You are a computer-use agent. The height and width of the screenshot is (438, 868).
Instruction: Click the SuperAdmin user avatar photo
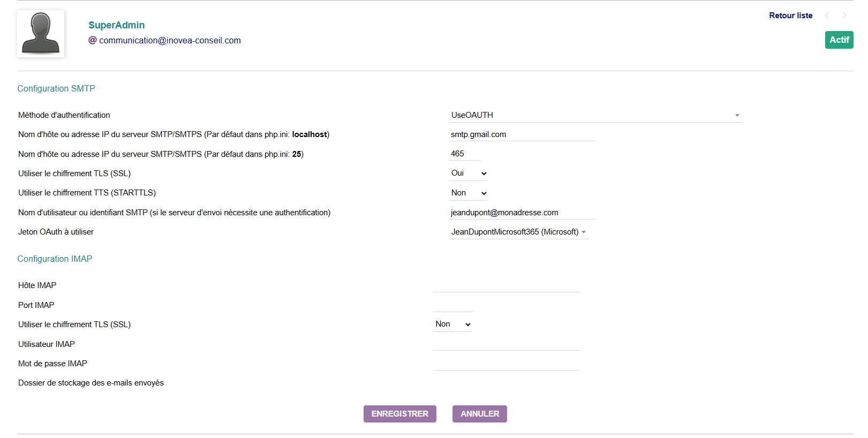pyautogui.click(x=41, y=33)
